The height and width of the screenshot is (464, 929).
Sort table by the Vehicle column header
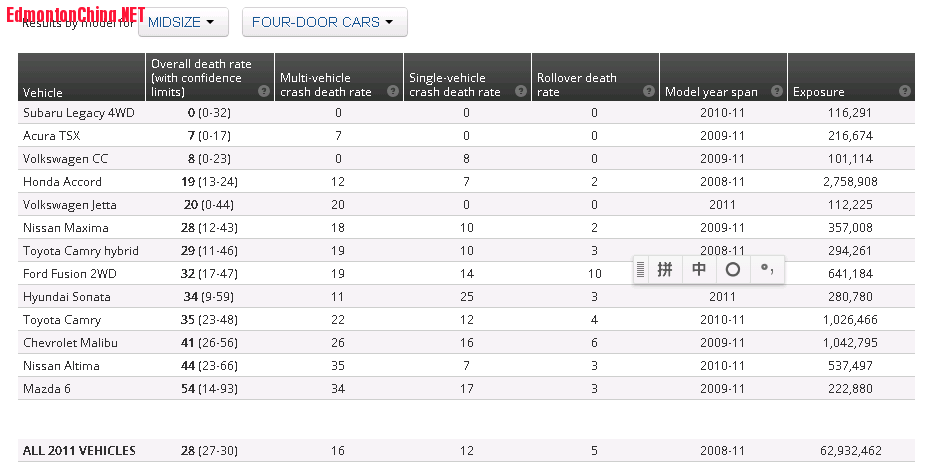[x=43, y=93]
